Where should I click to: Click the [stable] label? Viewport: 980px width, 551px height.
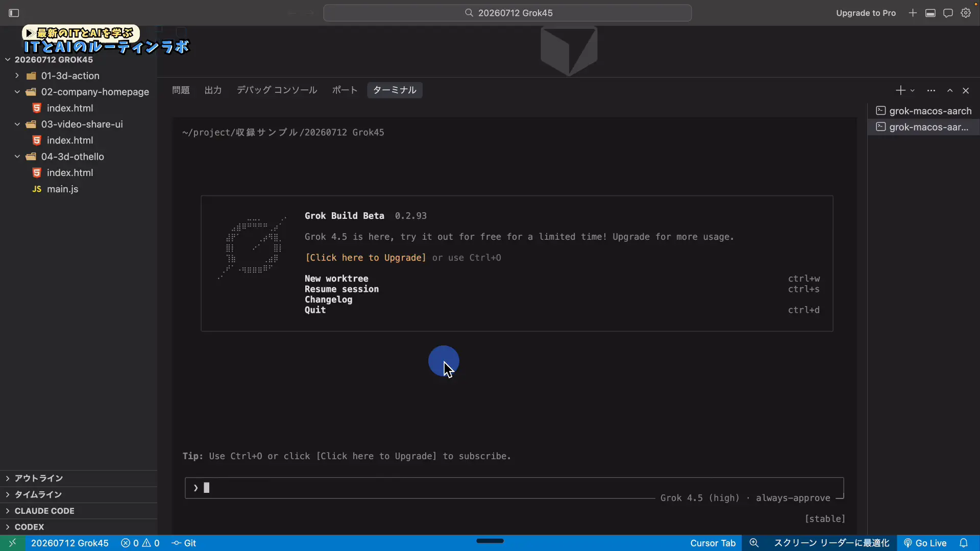click(x=825, y=519)
